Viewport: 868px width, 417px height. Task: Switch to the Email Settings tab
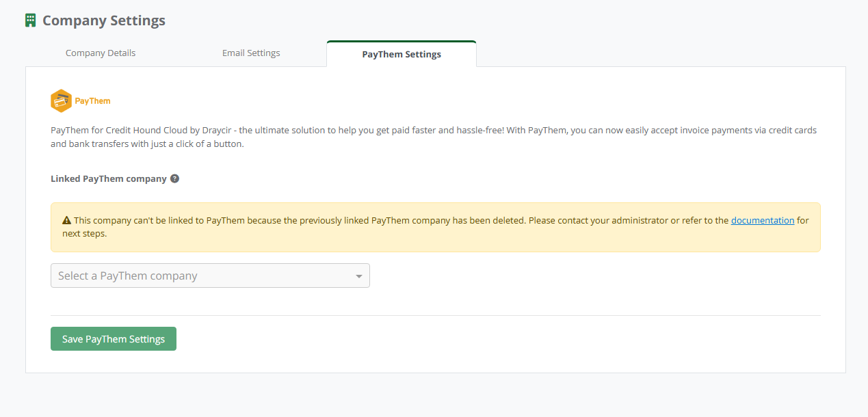click(x=251, y=53)
